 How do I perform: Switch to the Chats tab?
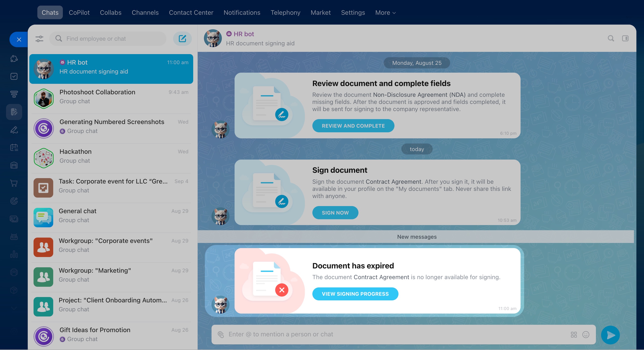pos(50,13)
